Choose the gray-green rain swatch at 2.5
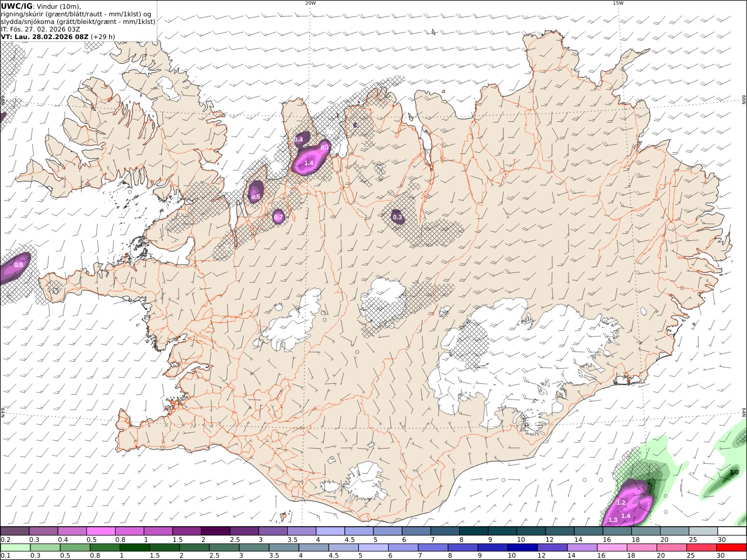Viewport: 747px width, 560px height. pos(224,547)
